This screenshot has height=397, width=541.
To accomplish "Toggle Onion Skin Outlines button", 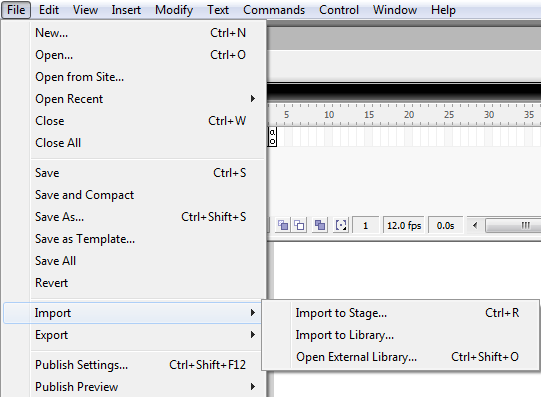I will 299,226.
